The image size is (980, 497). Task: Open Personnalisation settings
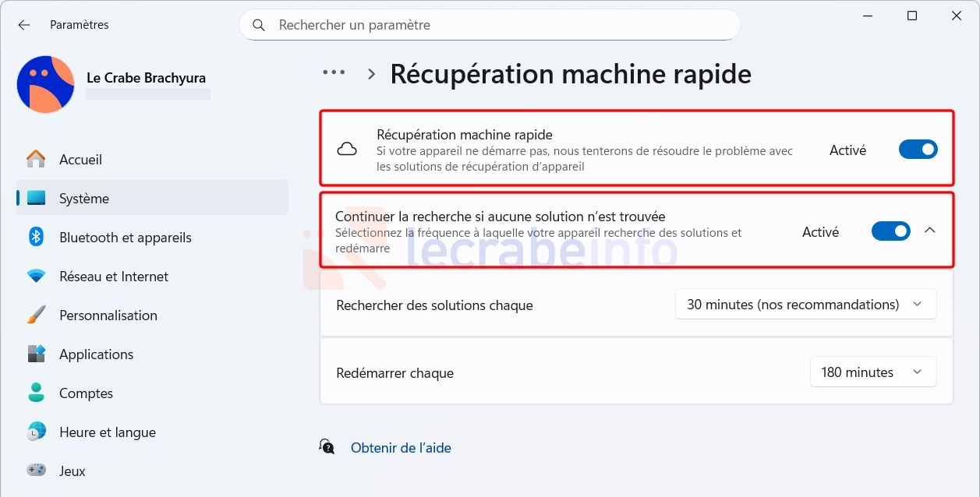click(152, 315)
